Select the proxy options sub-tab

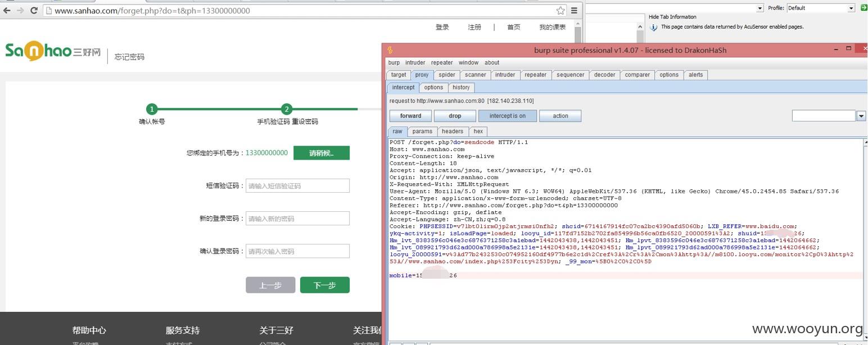coord(433,88)
